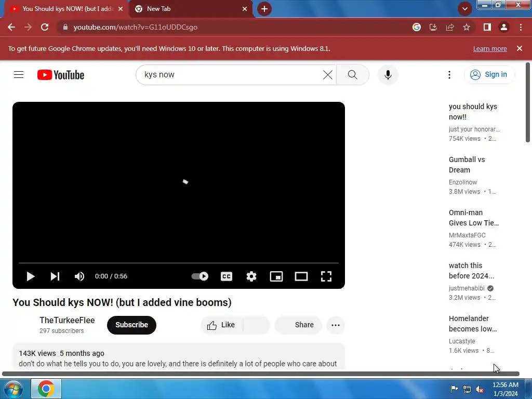Enter full screen mode

(x=326, y=276)
